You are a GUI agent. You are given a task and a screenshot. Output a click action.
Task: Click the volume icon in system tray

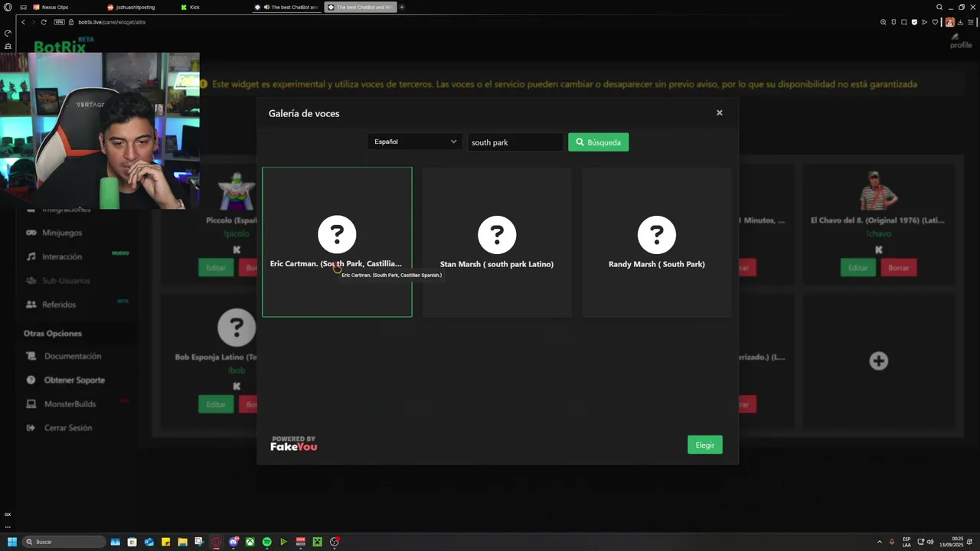tap(930, 542)
